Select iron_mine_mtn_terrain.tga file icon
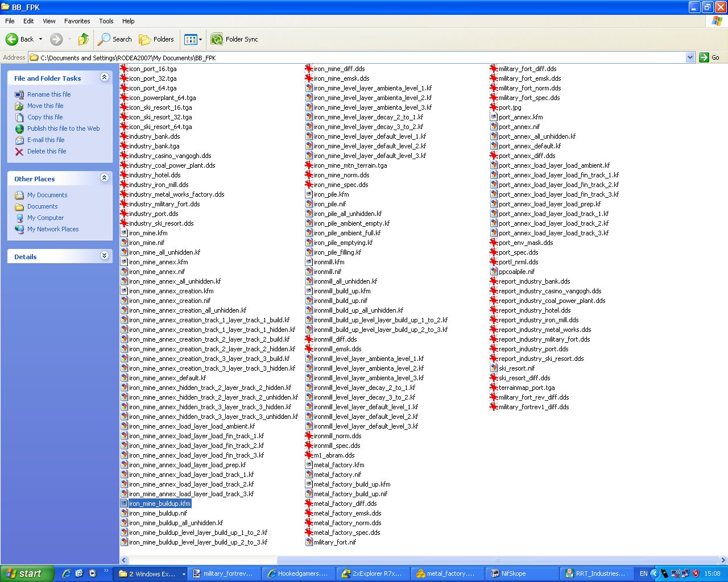This screenshot has width=728, height=582. point(309,165)
